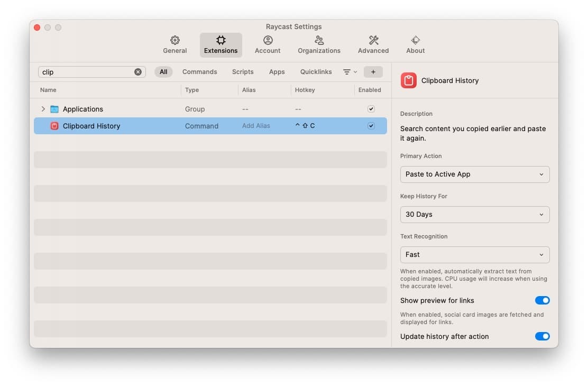
Task: Click the plus add button
Action: (373, 72)
